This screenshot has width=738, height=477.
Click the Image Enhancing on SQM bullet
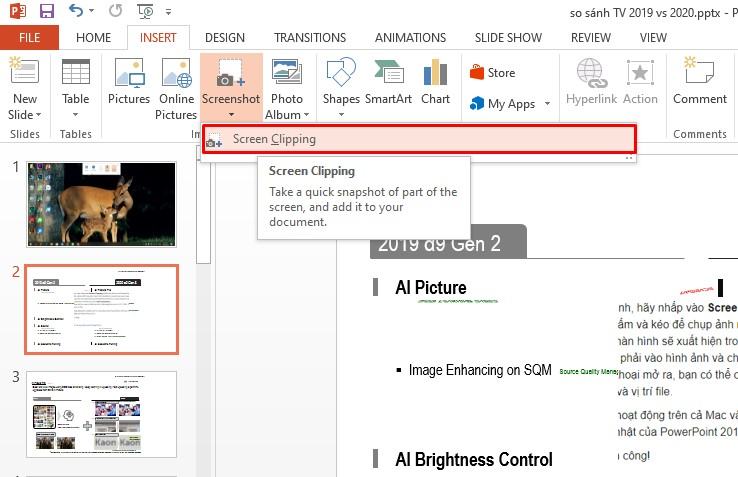click(480, 370)
